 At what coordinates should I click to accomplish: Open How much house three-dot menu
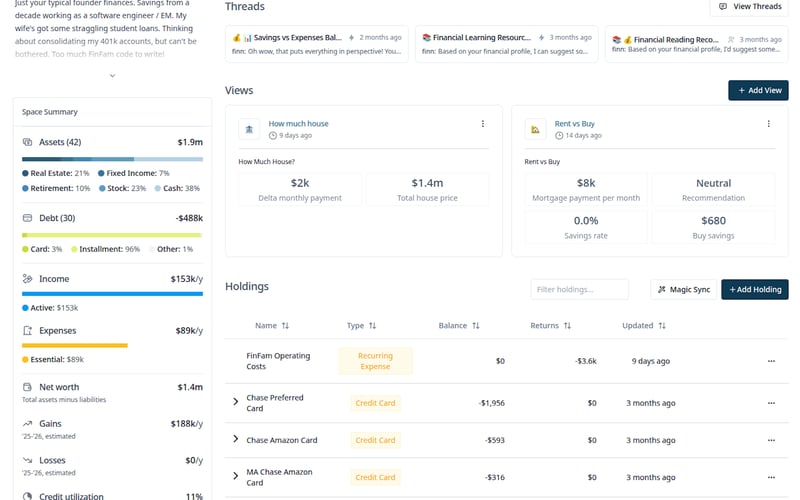pos(483,123)
